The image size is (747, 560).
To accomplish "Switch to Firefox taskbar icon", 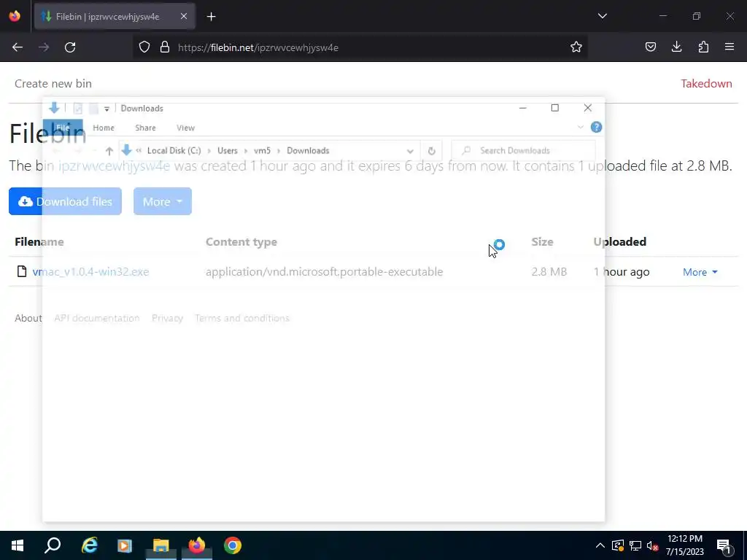I will pos(197,545).
